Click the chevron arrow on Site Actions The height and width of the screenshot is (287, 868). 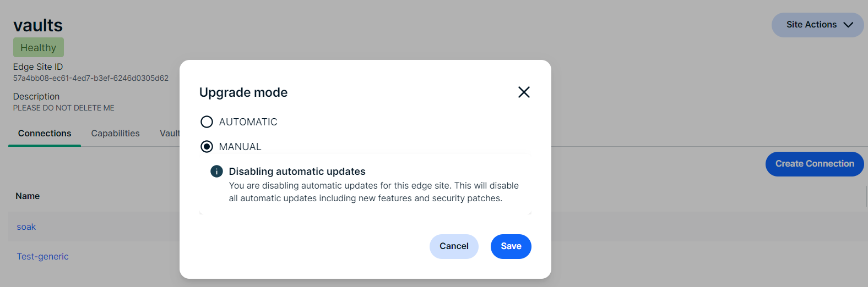848,25
